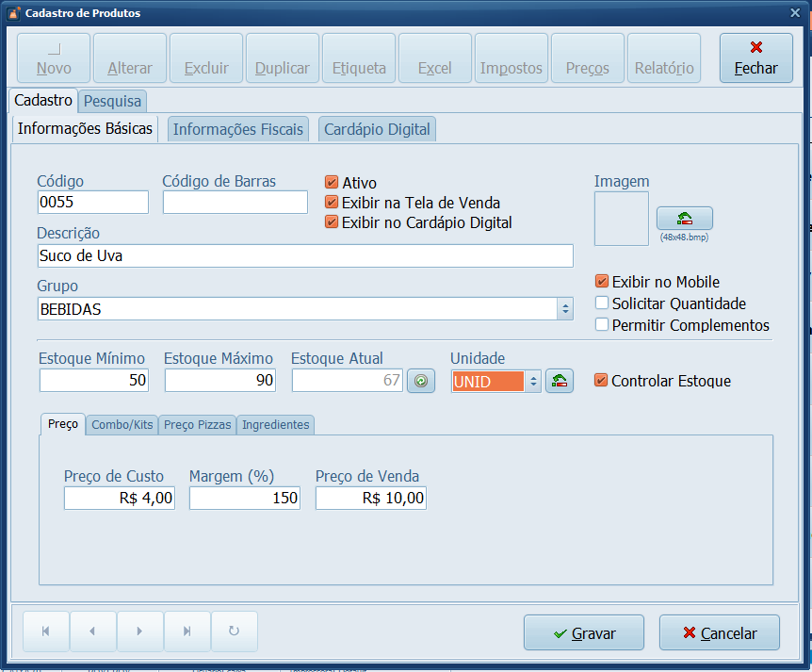
Task: Disable Controlar Estoque checkbox
Action: pyautogui.click(x=601, y=381)
